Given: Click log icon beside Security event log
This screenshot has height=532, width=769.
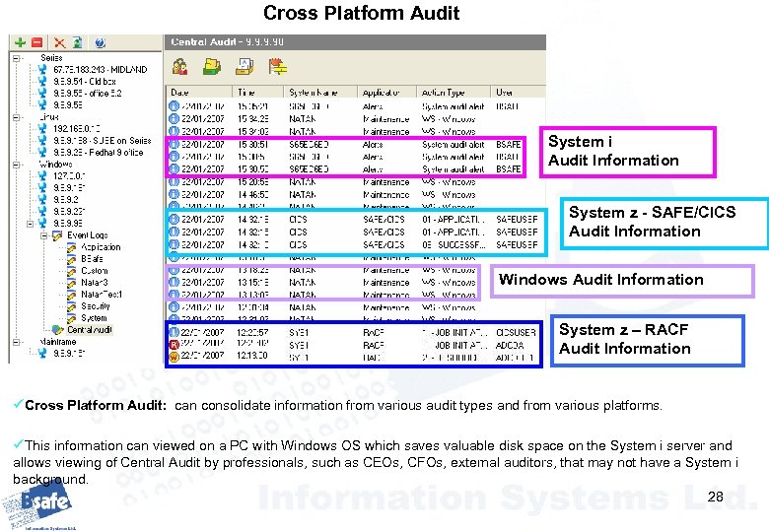Looking at the screenshot, I should tap(72, 306).
